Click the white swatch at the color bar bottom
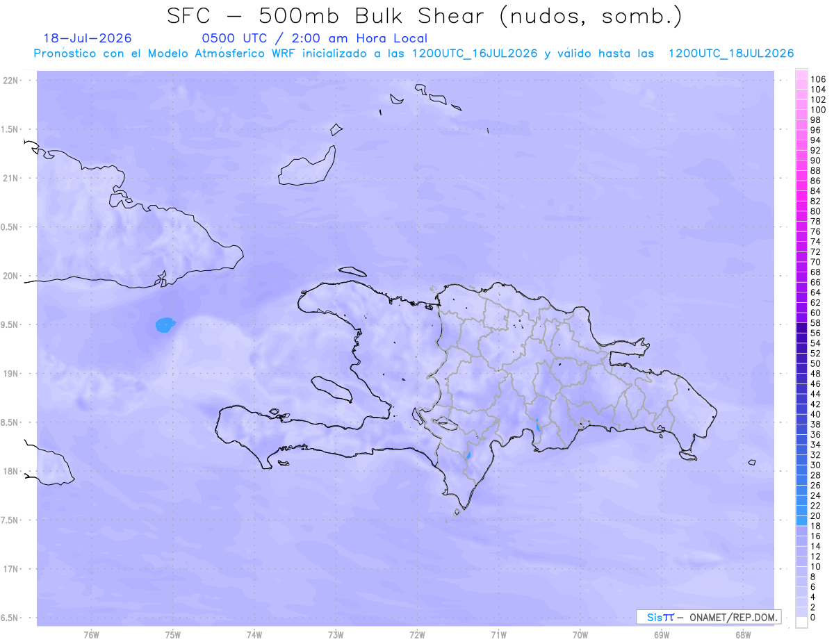Viewport: 834px width, 644px height. pos(801,622)
